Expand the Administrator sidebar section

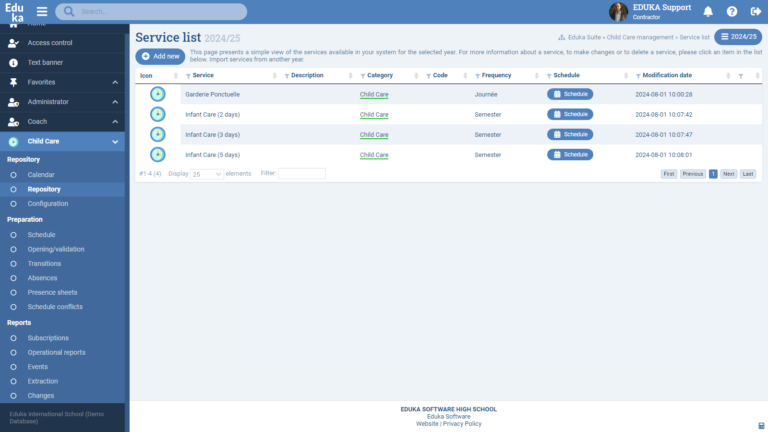(x=115, y=102)
